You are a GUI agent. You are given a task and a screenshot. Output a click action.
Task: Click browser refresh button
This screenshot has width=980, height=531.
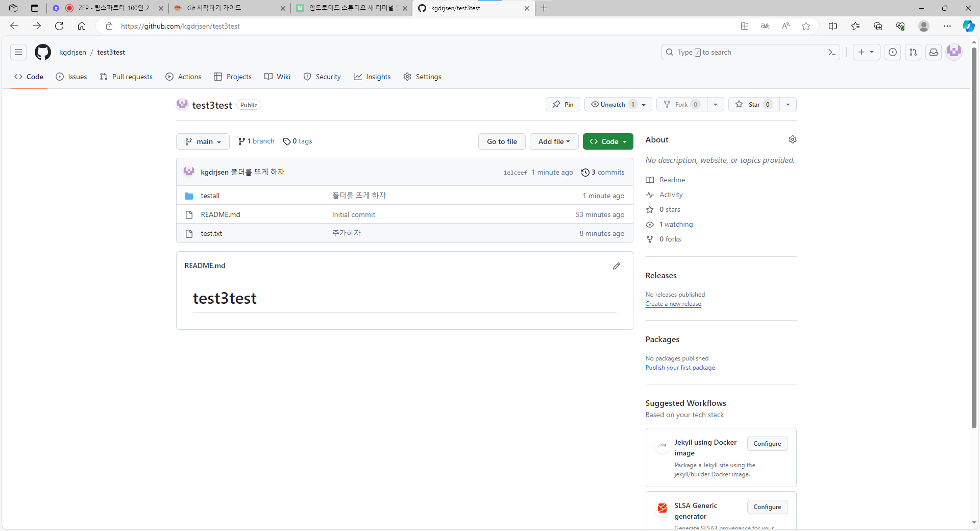[x=59, y=26]
